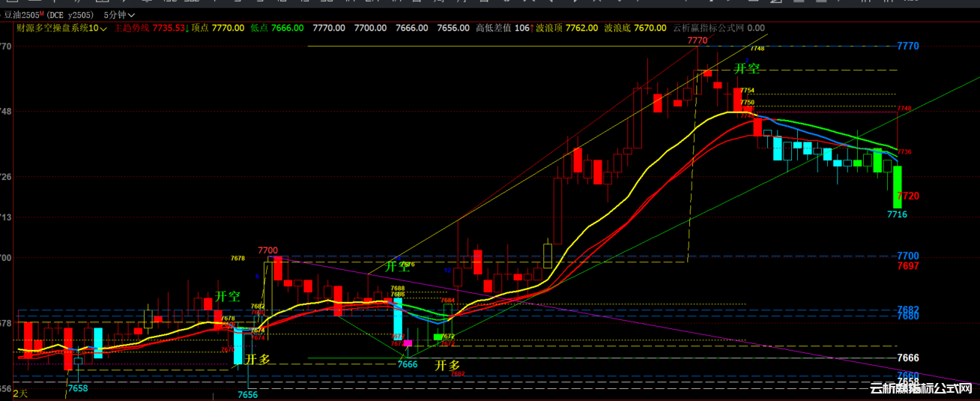Click the white 7656.00 header value

pyautogui.click(x=453, y=28)
